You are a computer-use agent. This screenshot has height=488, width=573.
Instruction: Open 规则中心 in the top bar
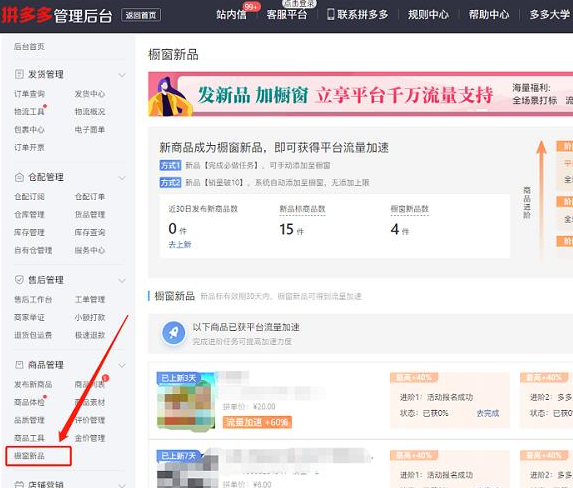pos(428,15)
